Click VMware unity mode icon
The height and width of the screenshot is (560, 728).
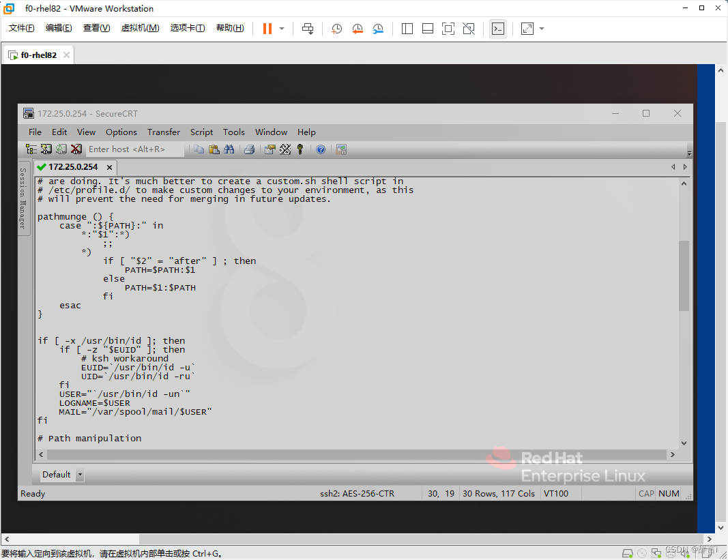469,29
